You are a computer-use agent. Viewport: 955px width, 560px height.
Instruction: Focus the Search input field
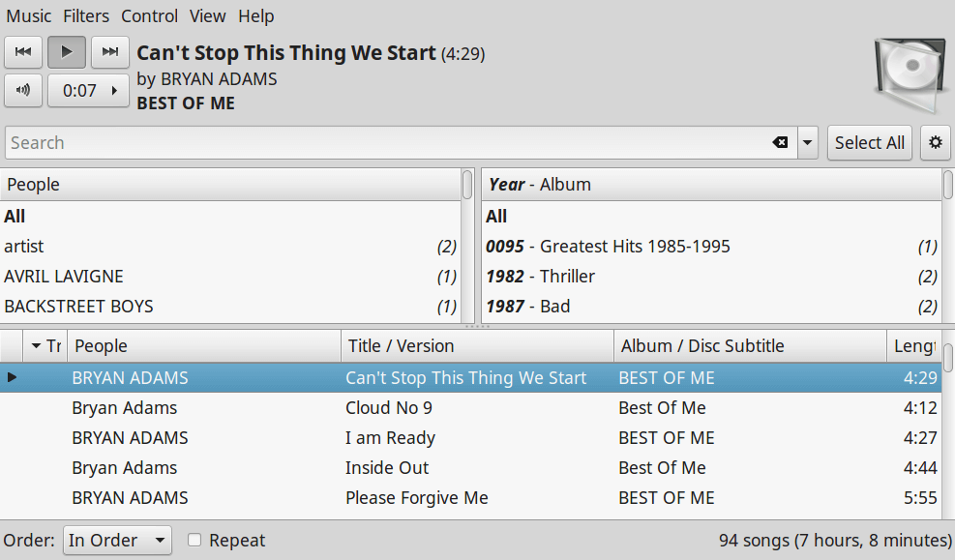[387, 143]
